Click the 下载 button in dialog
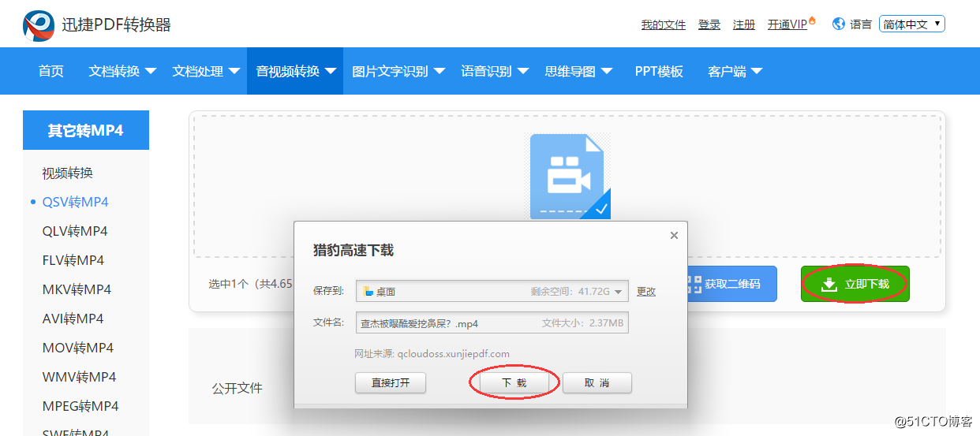980x436 pixels. click(514, 383)
